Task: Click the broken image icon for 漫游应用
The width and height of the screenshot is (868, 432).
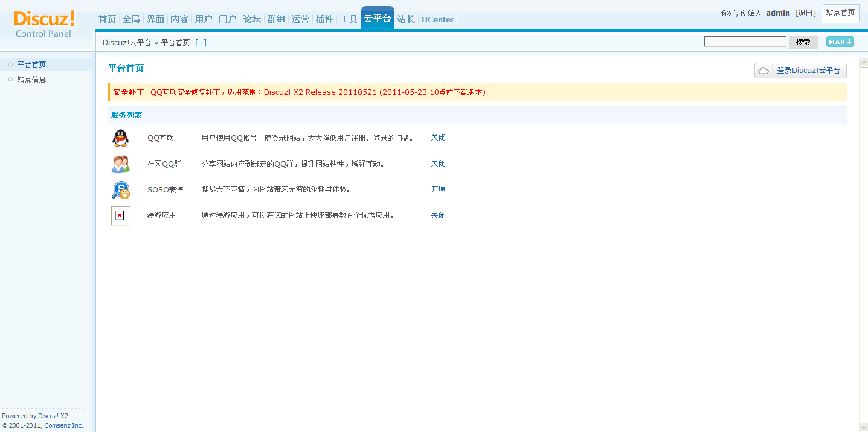Action: click(x=120, y=215)
